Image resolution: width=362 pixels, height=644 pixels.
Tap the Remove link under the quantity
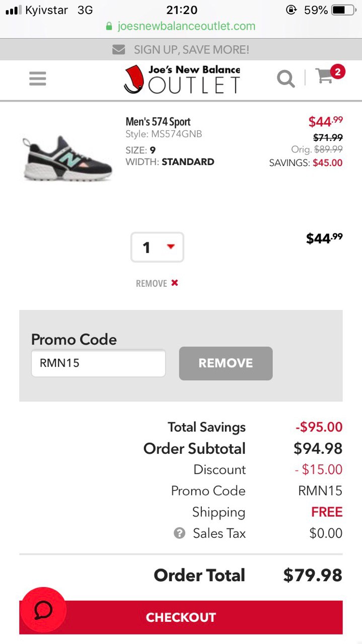(x=152, y=283)
